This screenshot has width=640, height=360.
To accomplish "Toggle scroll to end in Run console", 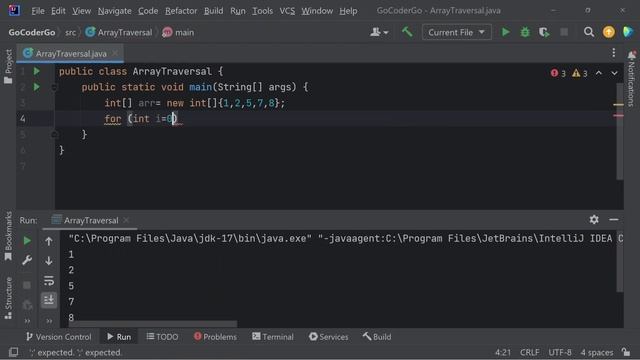I will pyautogui.click(x=49, y=300).
